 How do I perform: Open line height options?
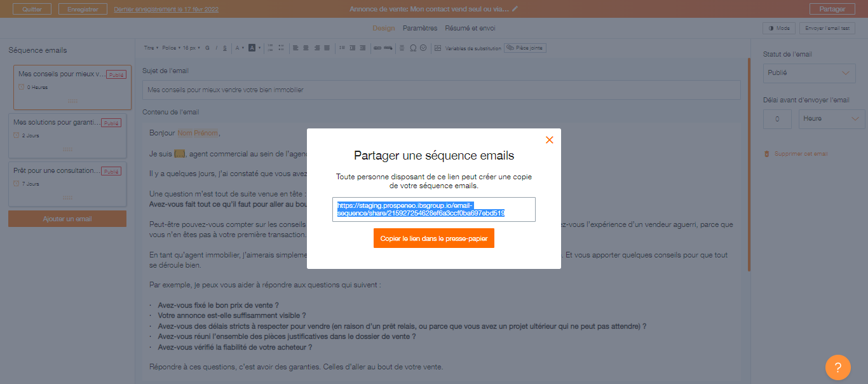pyautogui.click(x=342, y=48)
